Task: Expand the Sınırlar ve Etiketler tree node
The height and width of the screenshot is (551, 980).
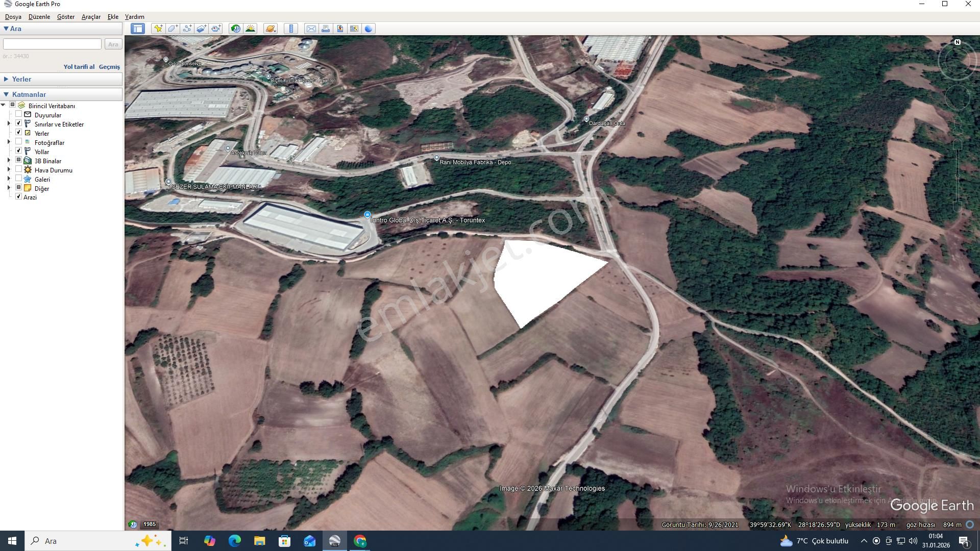Action: [x=9, y=123]
